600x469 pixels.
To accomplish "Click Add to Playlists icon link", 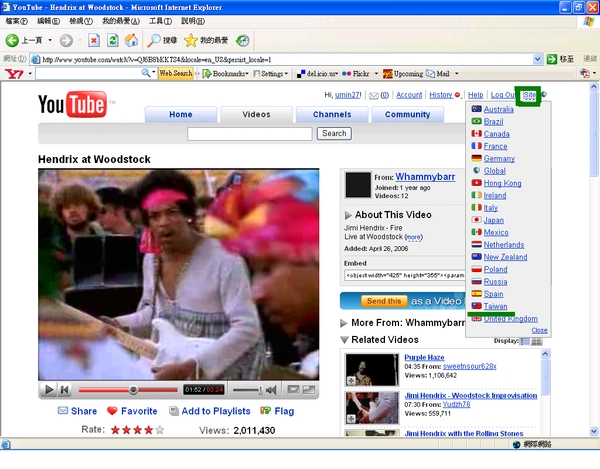I will 174,411.
